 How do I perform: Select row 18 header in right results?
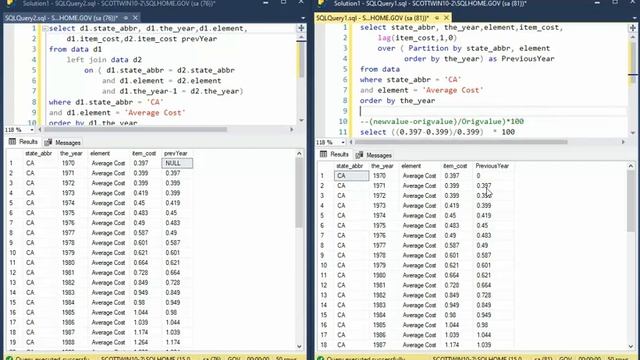point(325,345)
